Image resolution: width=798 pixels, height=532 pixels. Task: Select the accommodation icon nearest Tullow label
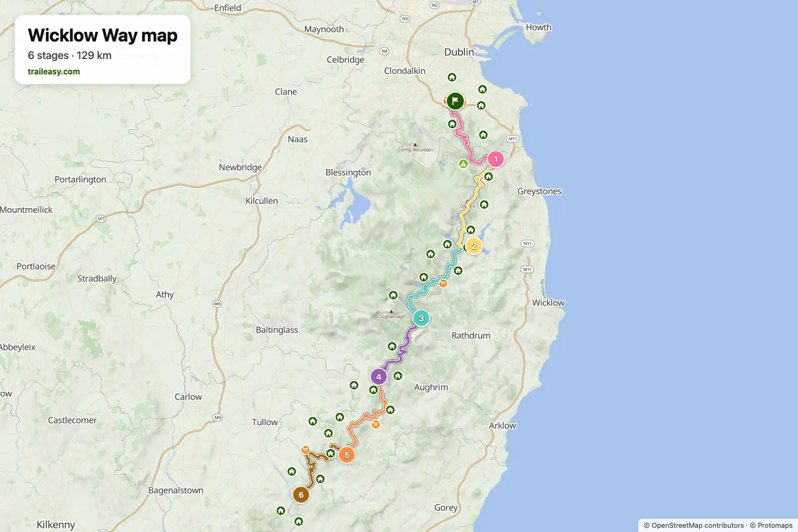point(313,421)
